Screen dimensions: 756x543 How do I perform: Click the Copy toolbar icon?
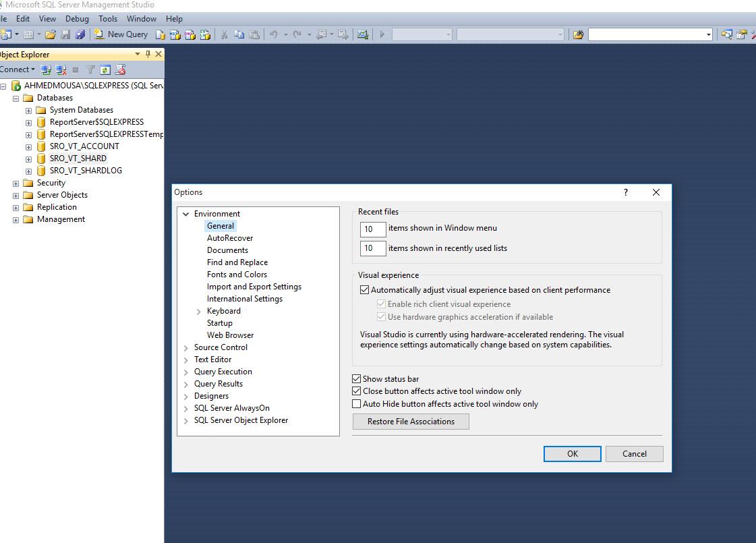(239, 34)
